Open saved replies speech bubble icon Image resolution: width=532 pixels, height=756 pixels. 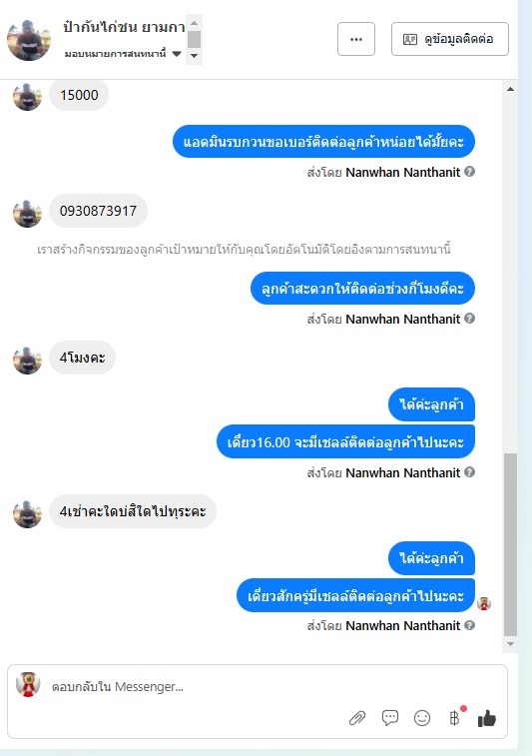390,718
